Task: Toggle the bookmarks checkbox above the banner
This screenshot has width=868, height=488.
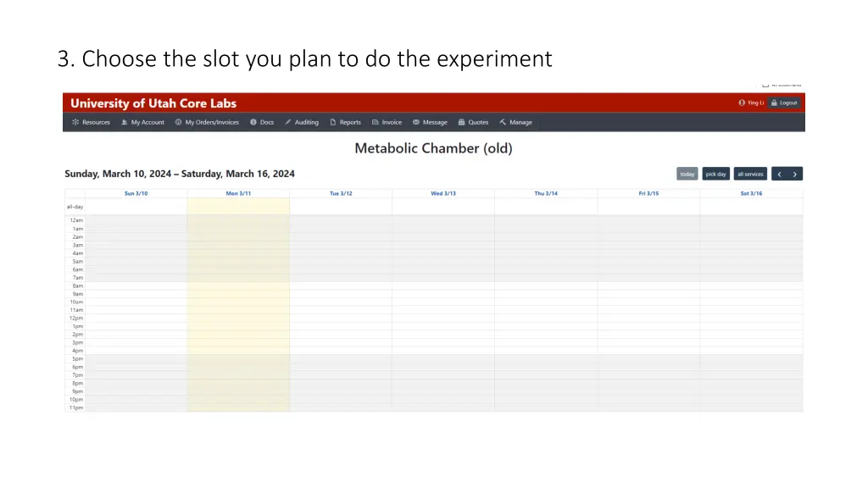Action: [765, 85]
